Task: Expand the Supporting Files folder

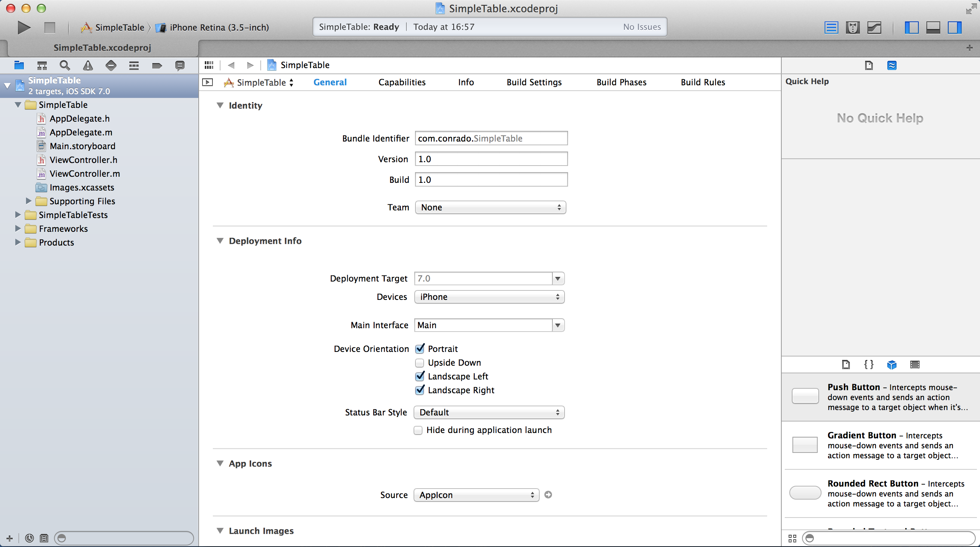Action: point(28,201)
